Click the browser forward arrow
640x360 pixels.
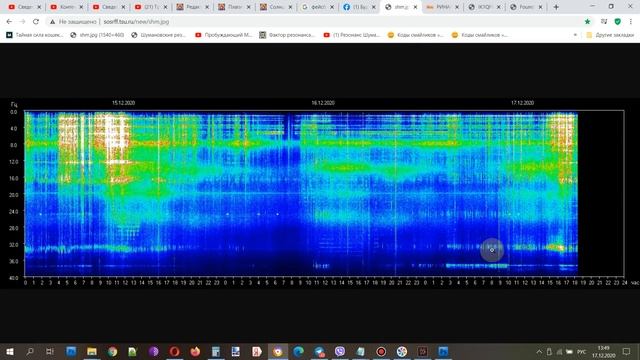[x=22, y=22]
